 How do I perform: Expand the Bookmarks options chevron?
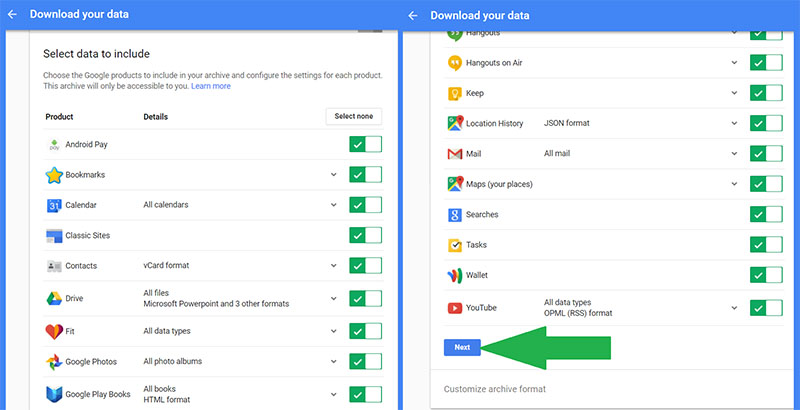tap(334, 174)
